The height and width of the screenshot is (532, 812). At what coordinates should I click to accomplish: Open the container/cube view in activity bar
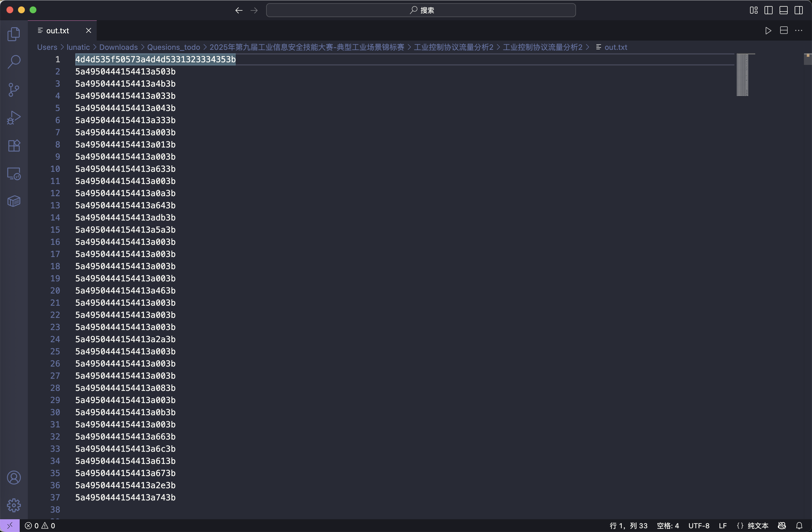tap(14, 201)
